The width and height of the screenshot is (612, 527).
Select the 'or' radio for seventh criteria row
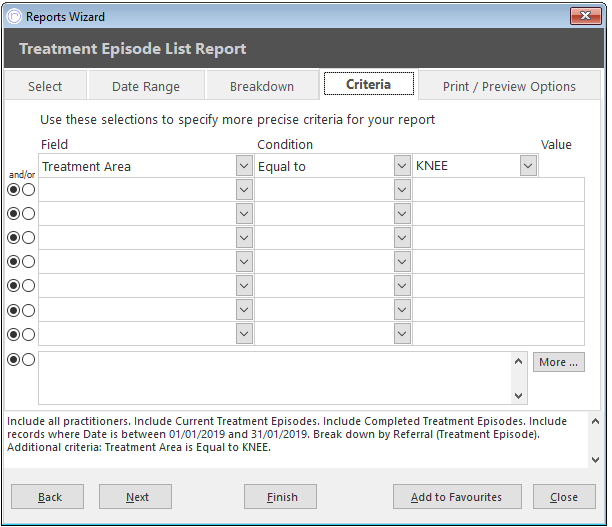[x=28, y=311]
